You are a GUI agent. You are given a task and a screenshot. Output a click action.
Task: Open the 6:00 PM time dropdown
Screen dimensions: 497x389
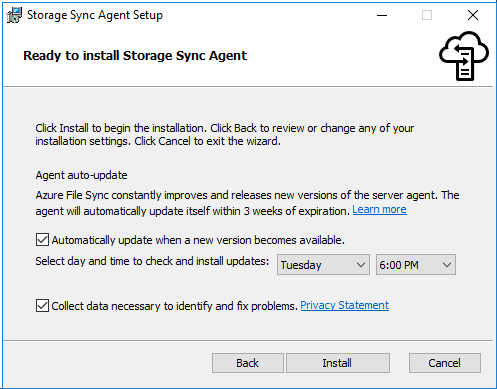pos(416,265)
